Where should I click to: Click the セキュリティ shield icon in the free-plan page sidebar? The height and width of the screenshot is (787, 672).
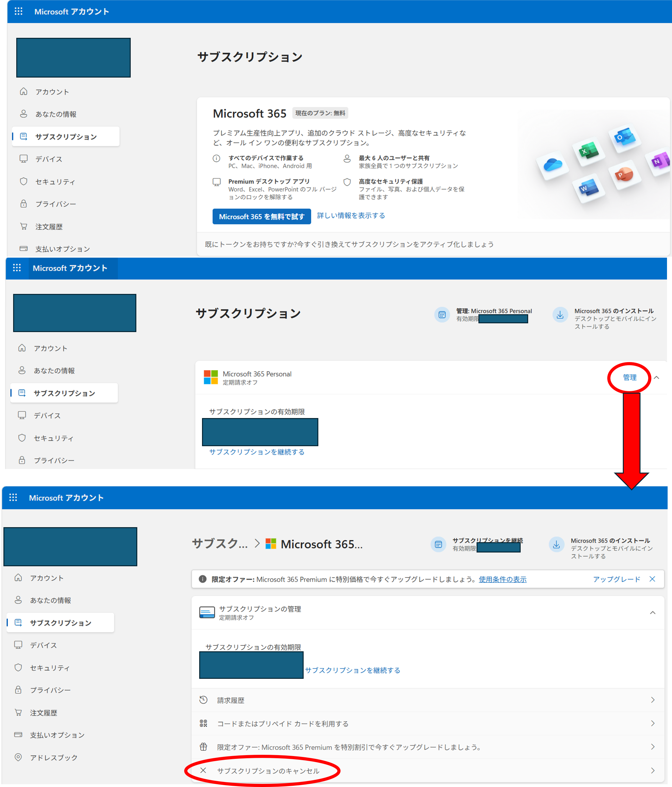[23, 182]
